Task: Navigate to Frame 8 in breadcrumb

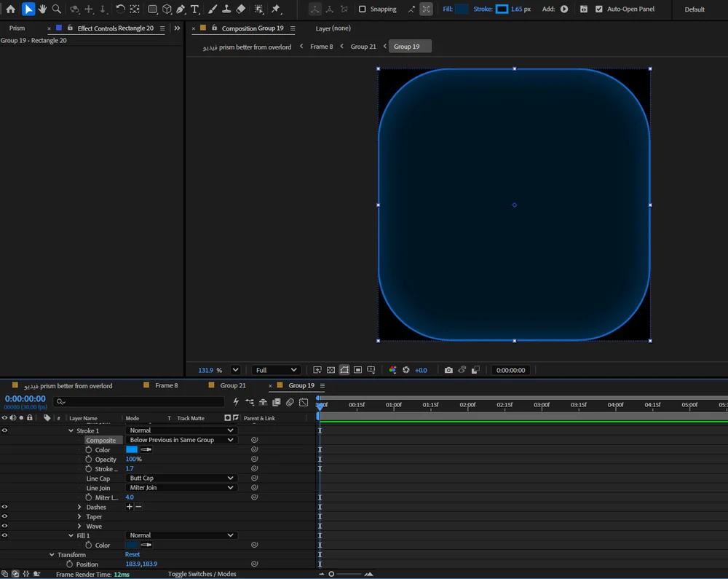Action: point(321,47)
